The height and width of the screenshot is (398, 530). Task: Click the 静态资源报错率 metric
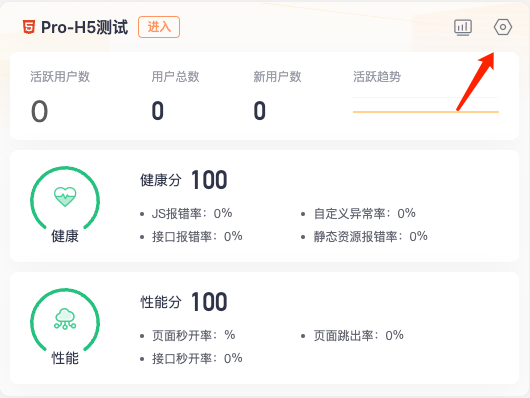click(371, 236)
